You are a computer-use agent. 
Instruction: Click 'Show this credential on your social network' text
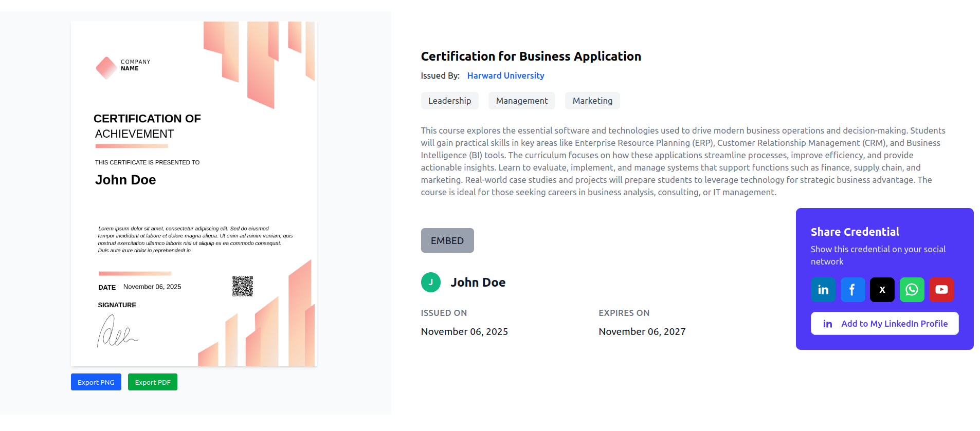coord(878,255)
